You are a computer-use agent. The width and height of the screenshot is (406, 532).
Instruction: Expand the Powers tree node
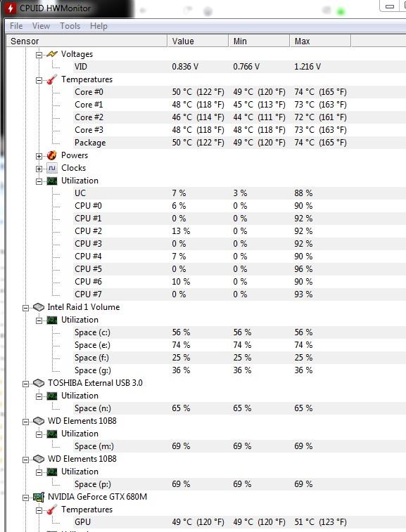[x=39, y=156]
